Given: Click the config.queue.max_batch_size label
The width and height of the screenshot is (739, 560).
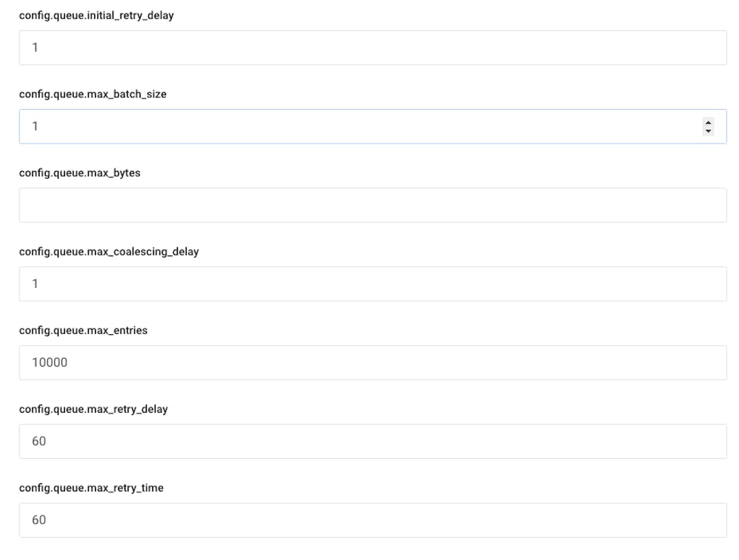Looking at the screenshot, I should tap(92, 94).
